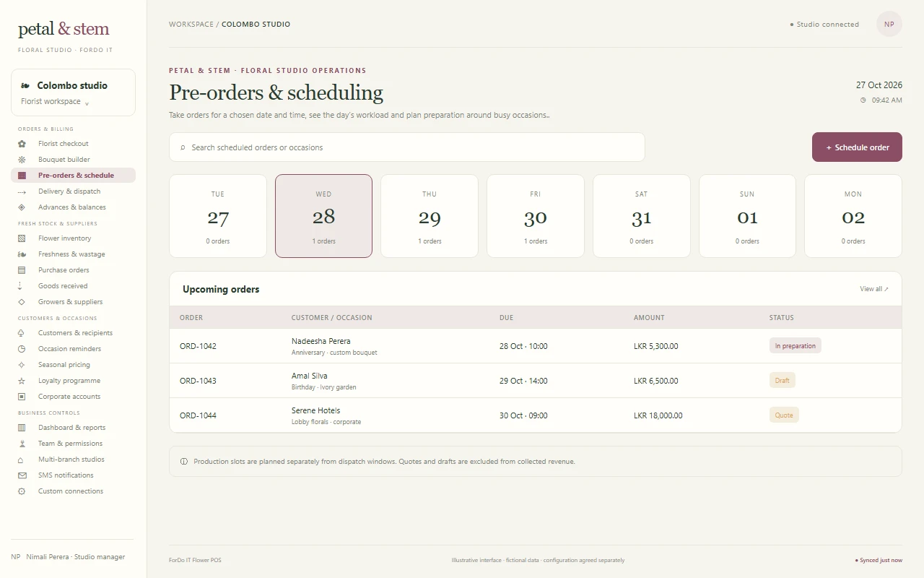This screenshot has height=578, width=924.
Task: Click the Draft status badge
Action: tap(783, 381)
